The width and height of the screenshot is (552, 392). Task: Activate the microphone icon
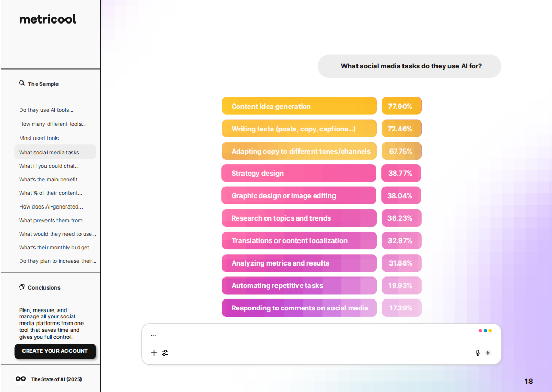[x=477, y=353]
